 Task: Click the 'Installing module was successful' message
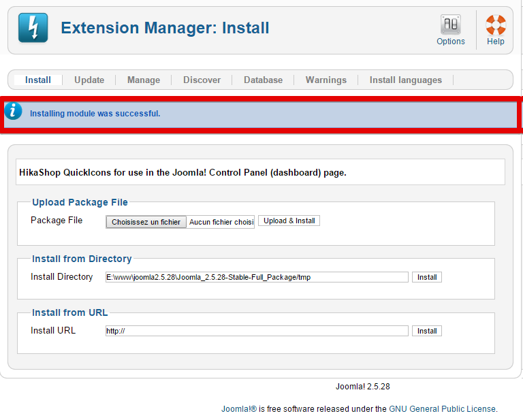(95, 114)
